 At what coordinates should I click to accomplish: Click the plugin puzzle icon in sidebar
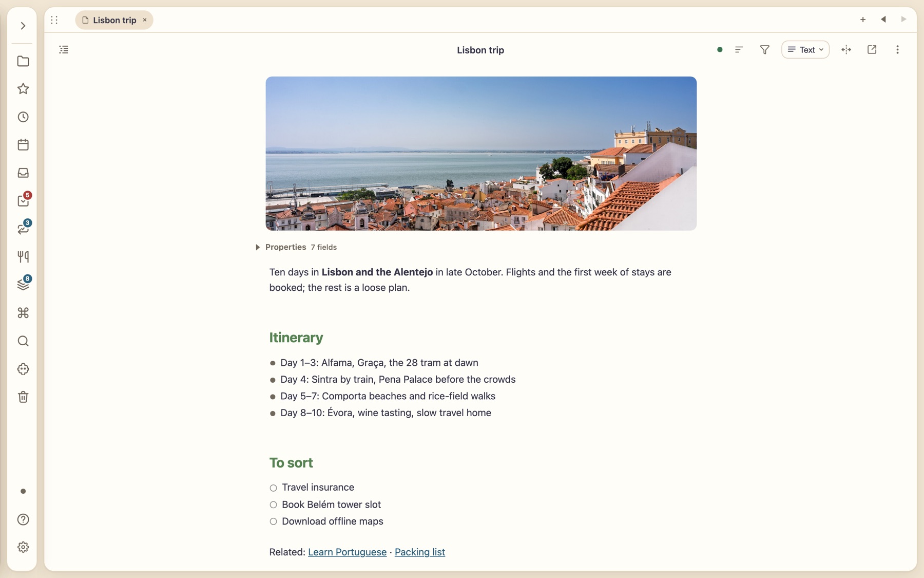pos(23,369)
